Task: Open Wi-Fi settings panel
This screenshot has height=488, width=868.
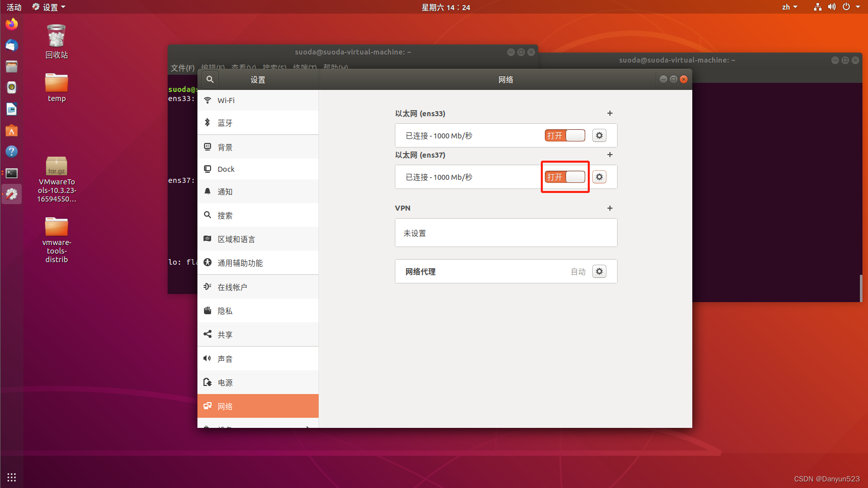Action: (258, 101)
